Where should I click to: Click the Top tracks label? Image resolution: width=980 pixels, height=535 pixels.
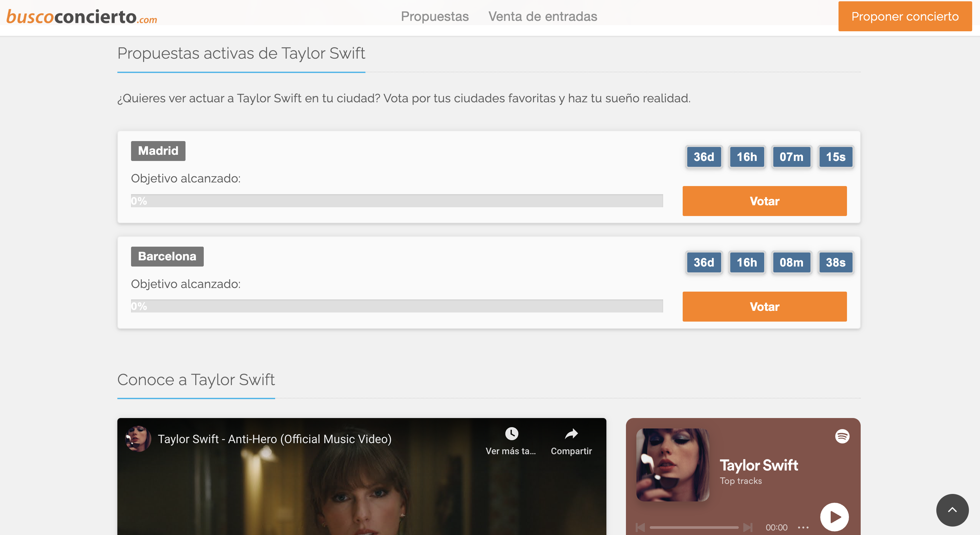740,481
